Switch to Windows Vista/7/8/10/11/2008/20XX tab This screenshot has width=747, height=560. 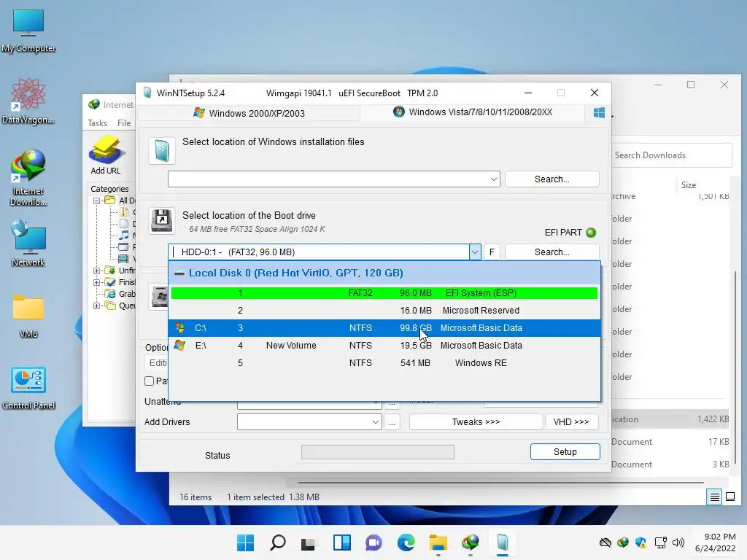473,112
